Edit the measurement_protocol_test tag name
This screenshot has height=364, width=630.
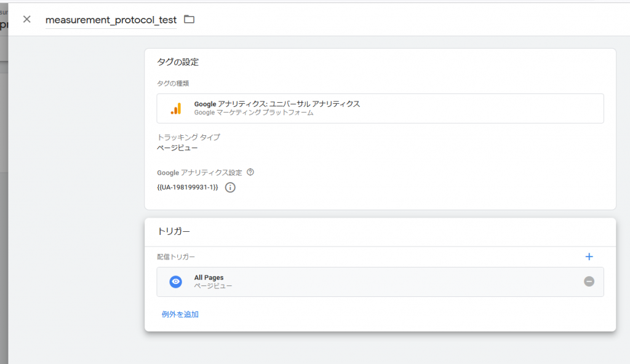click(111, 20)
